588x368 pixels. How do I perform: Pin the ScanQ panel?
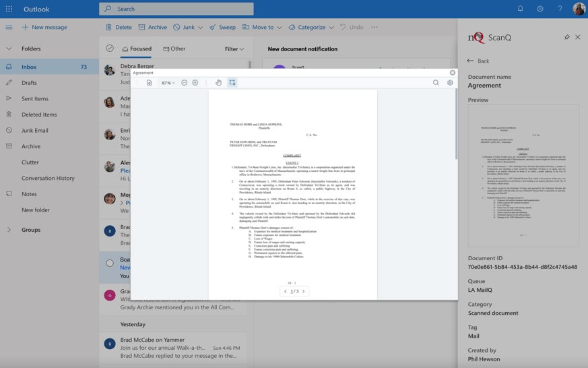(x=566, y=37)
